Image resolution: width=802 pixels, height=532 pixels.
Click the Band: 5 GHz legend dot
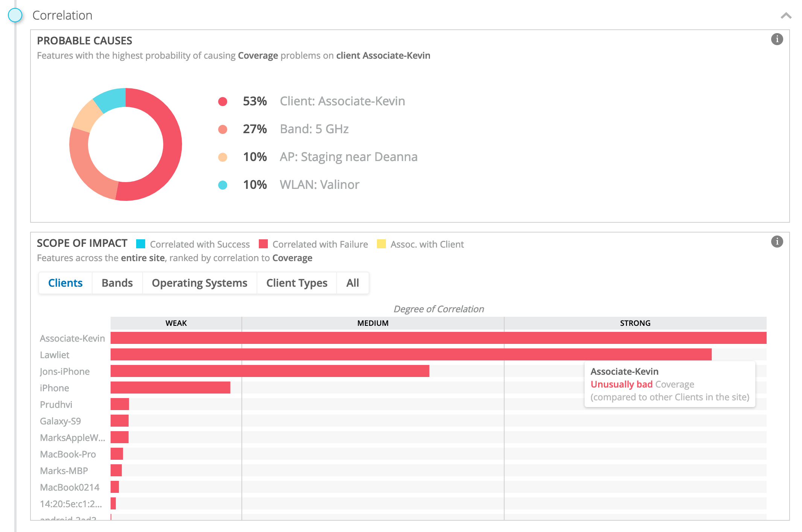(x=223, y=129)
